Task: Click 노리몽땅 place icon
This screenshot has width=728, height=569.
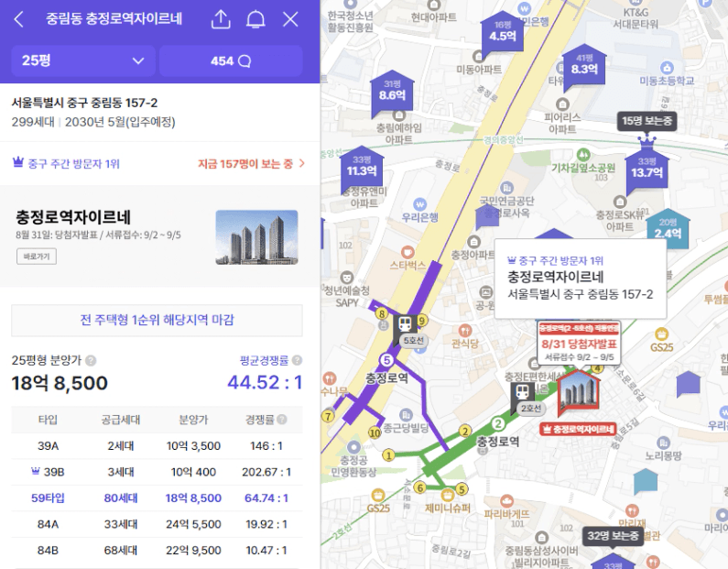Action: 664,443
